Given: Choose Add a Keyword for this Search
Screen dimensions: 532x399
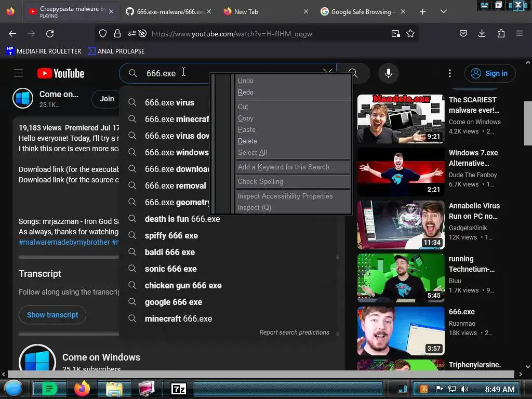Looking at the screenshot, I should pyautogui.click(x=292, y=167).
